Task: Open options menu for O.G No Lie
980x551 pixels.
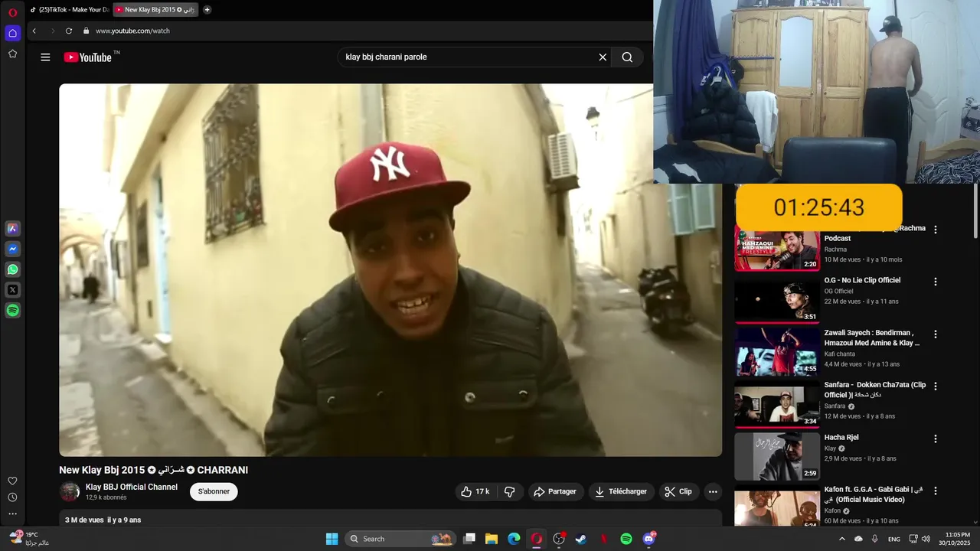Action: pos(935,282)
